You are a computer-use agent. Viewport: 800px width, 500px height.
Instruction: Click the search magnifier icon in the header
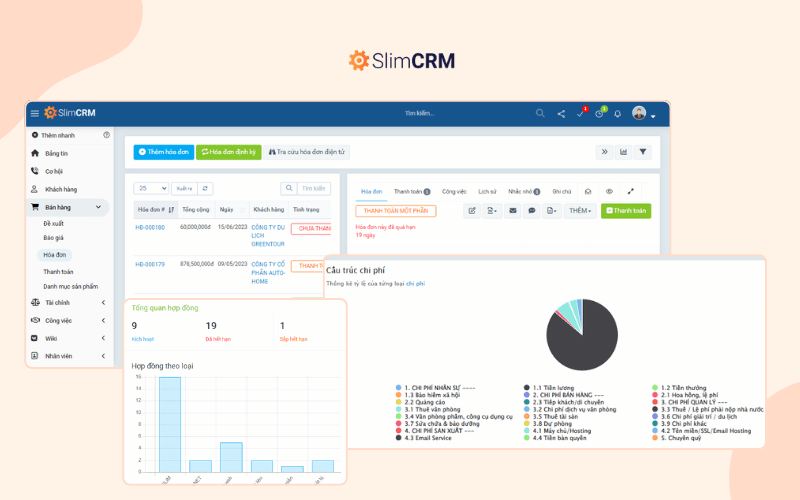point(540,113)
